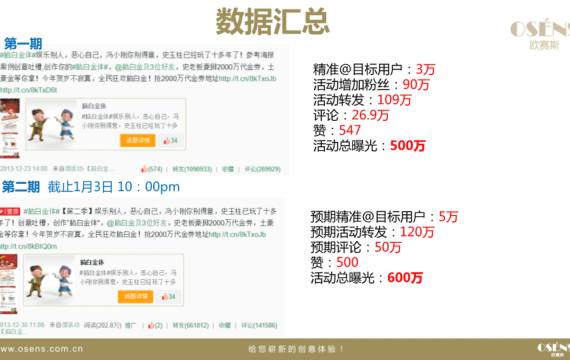Screen dimensions: 570x360
Task: Click the cartoon couple thumbnail in first post
Action: click(52, 124)
